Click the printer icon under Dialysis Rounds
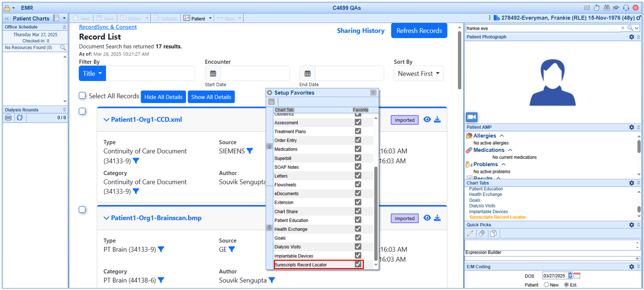This screenshot has height=290, width=644. [x=8, y=118]
